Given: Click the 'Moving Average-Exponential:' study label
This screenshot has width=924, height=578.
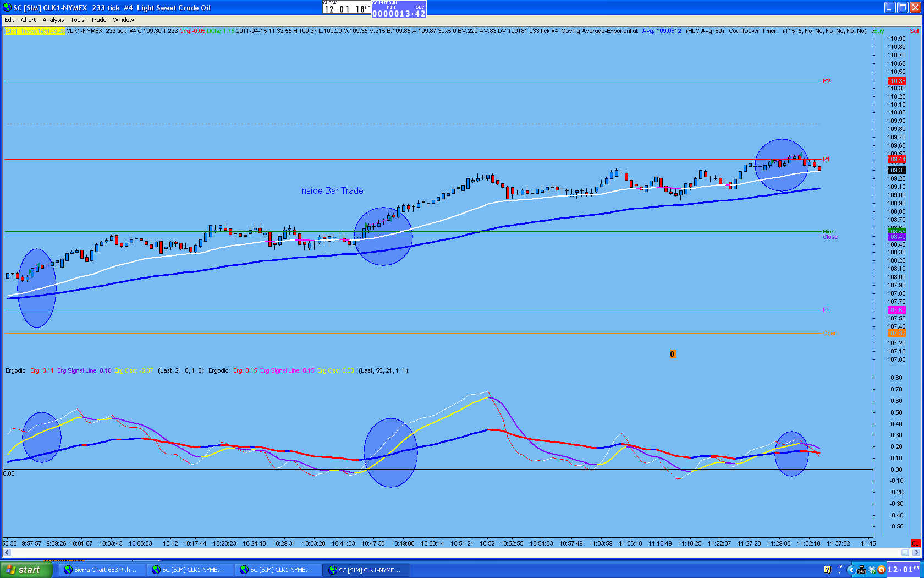Looking at the screenshot, I should point(599,31).
